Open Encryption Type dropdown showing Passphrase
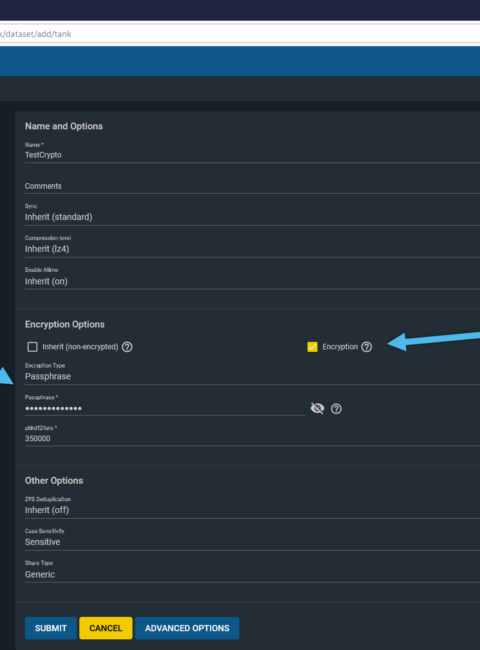 (x=252, y=376)
